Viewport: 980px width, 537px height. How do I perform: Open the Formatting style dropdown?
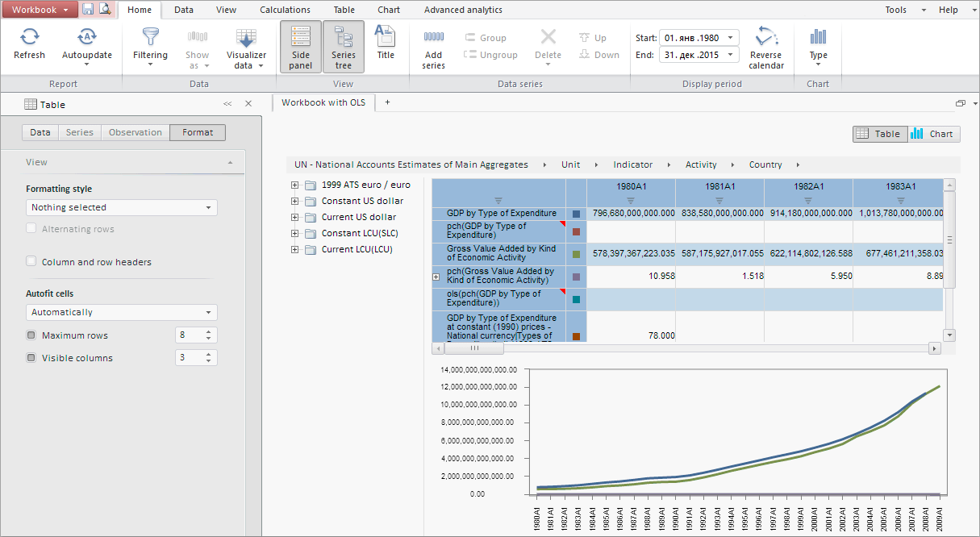coord(121,207)
